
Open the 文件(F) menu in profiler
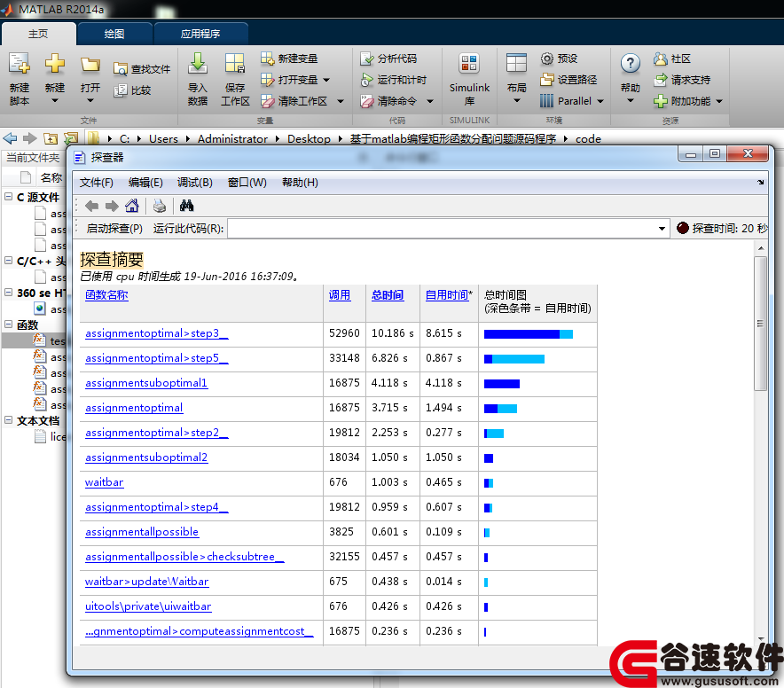(97, 183)
